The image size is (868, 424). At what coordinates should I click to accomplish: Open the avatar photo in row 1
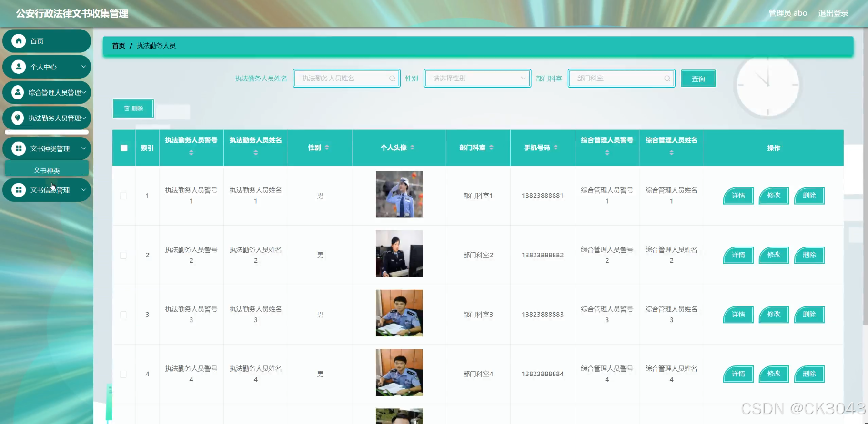click(x=399, y=194)
